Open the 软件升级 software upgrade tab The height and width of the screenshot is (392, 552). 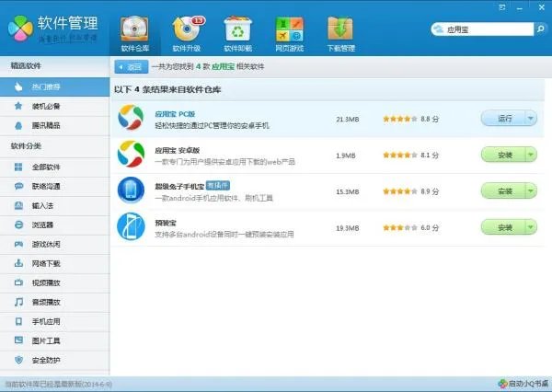[187, 34]
